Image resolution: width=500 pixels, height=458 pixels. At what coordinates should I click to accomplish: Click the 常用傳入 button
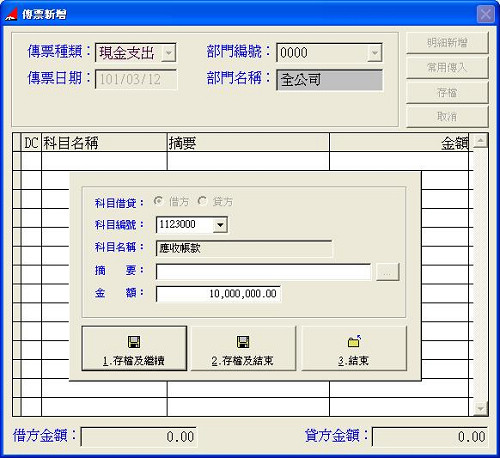[447, 68]
